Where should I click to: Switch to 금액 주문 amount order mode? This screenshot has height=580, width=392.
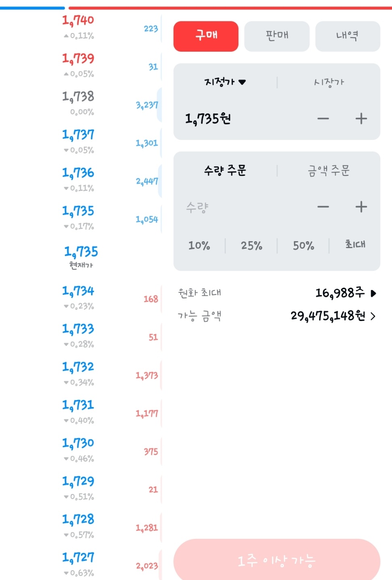point(329,171)
